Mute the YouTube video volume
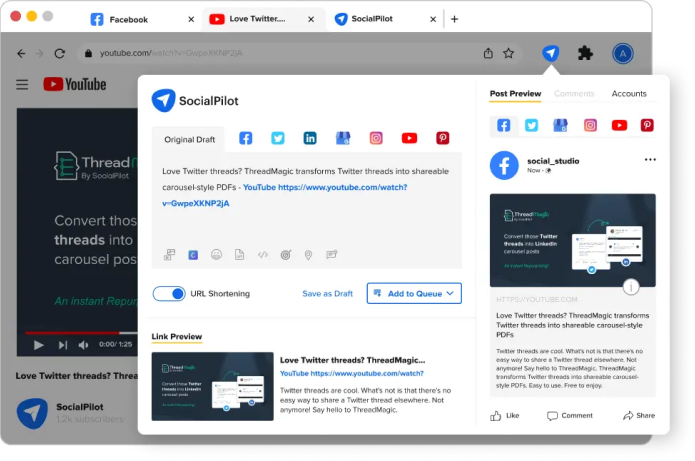 point(83,345)
